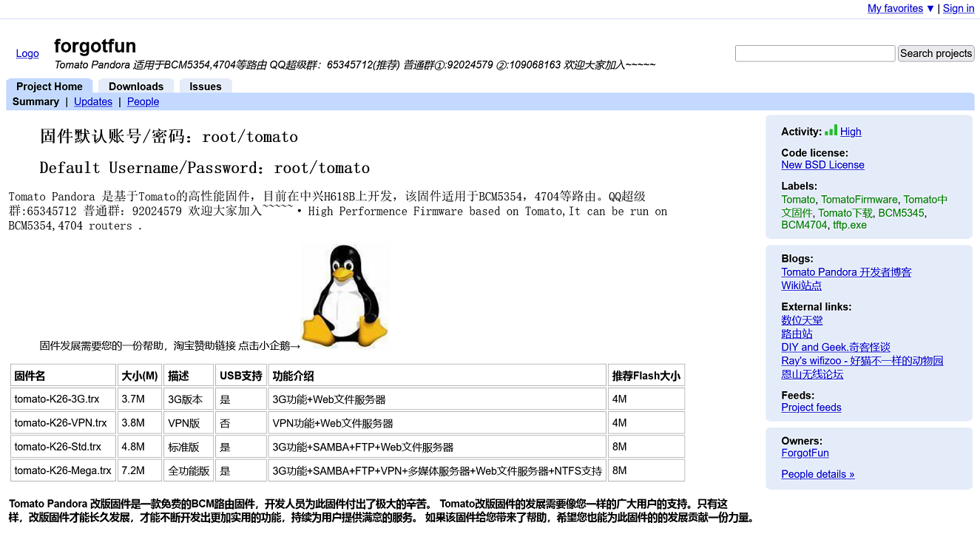
Task: Switch to the Issues tab
Action: (206, 87)
